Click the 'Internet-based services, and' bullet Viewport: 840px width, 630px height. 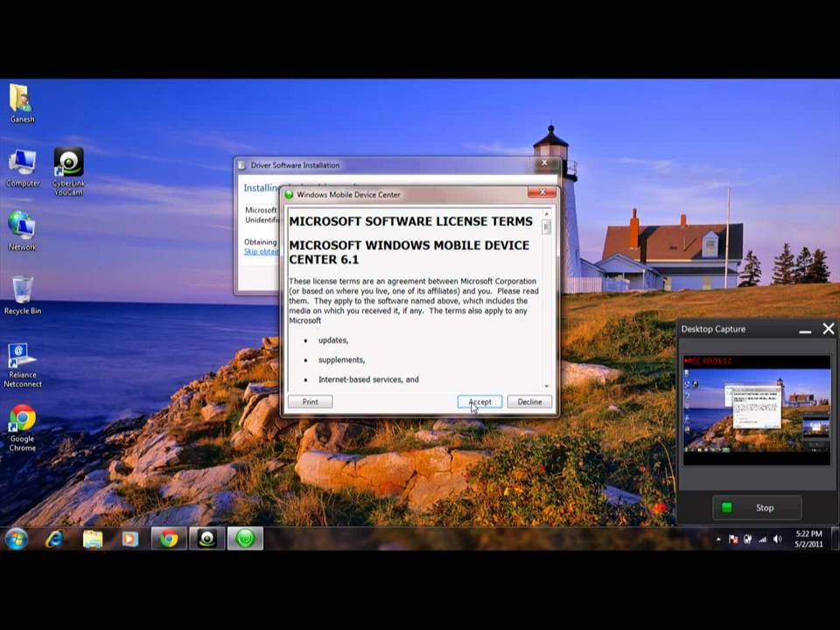coord(368,379)
